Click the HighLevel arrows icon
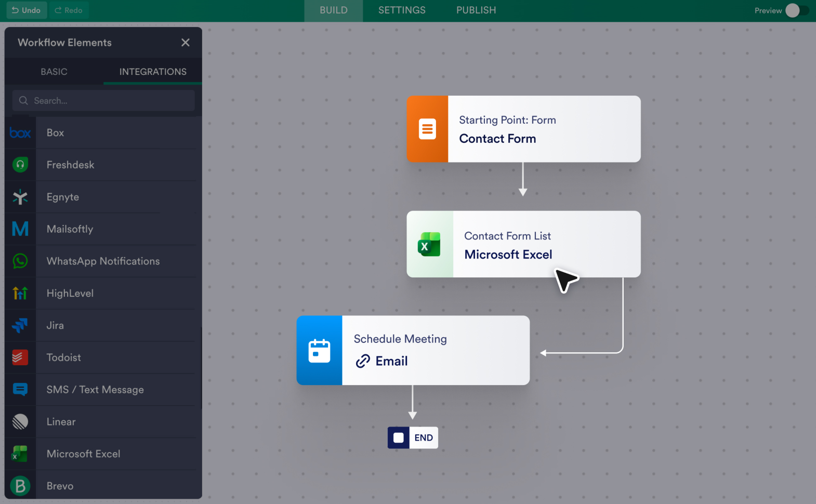816x504 pixels. click(20, 293)
